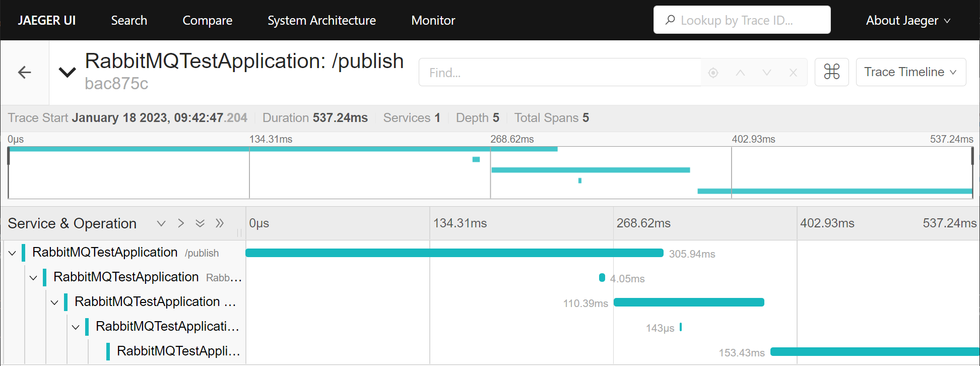Open the Monitor nav item
980x366 pixels.
pyautogui.click(x=433, y=20)
